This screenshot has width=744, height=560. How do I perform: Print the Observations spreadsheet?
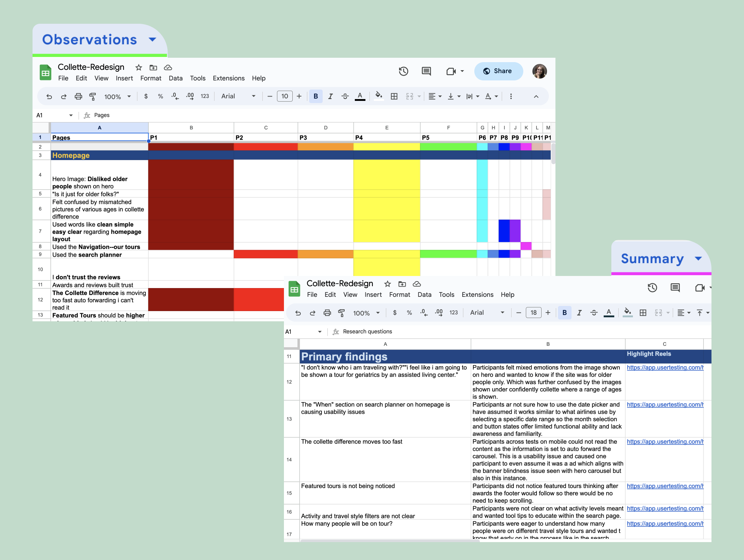click(x=78, y=97)
